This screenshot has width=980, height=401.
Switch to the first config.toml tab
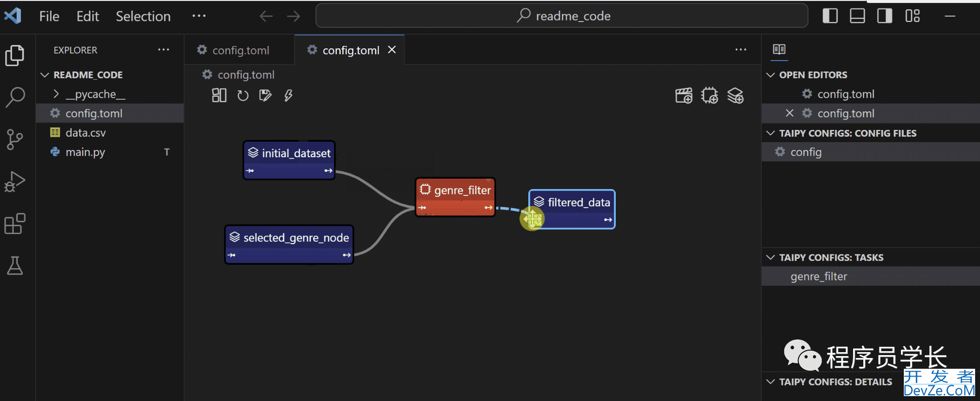pyautogui.click(x=239, y=50)
